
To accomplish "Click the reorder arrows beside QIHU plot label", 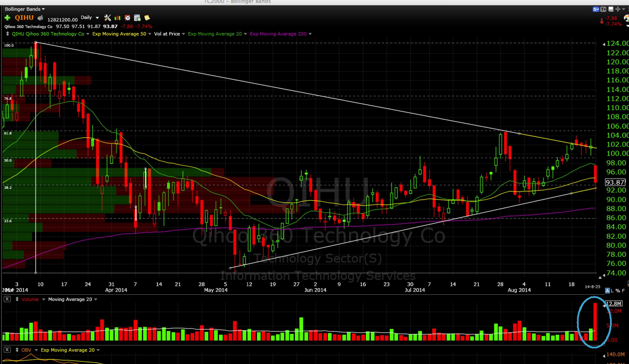I will pos(7,34).
